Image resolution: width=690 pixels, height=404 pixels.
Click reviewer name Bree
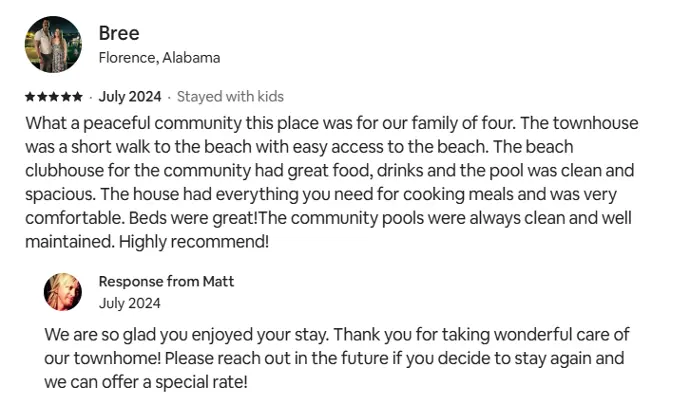[119, 33]
